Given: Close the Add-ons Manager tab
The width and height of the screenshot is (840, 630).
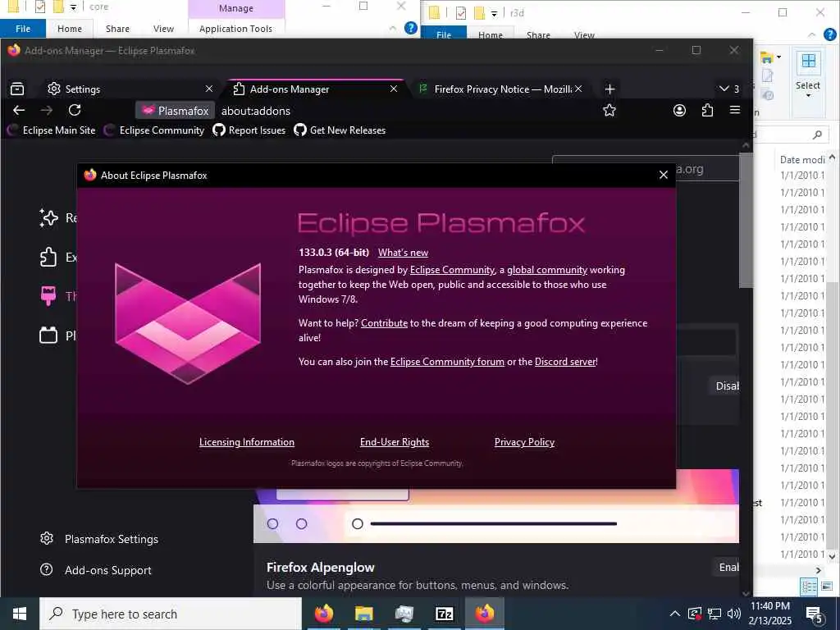Looking at the screenshot, I should [394, 89].
